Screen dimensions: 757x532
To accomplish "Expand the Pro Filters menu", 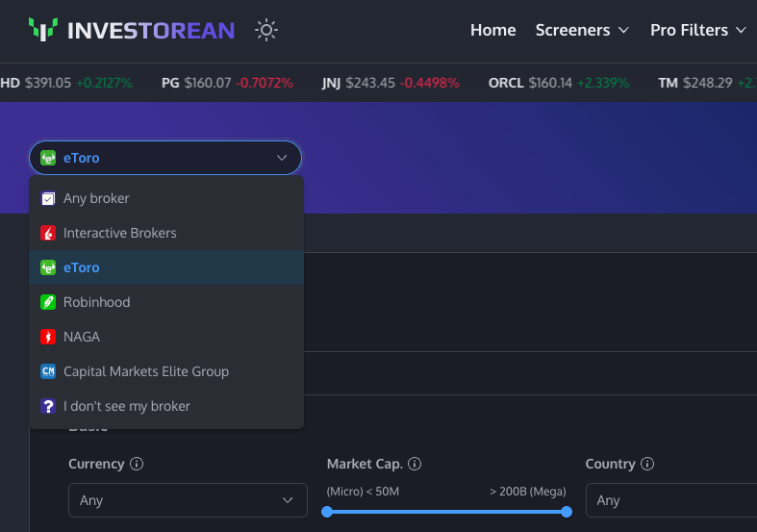I will [698, 30].
